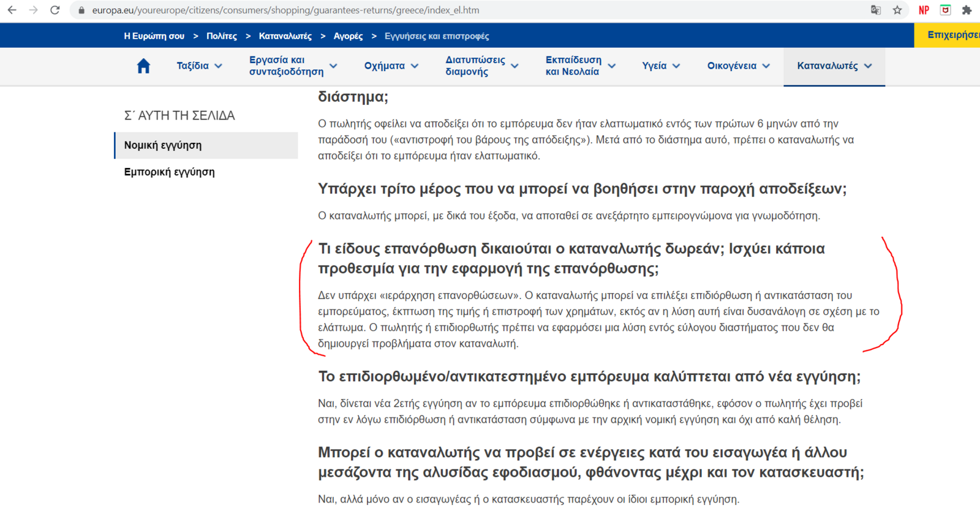Click paragraph starting Ναι, δίνεται νέα 2ετής εγγύηση

590,411
